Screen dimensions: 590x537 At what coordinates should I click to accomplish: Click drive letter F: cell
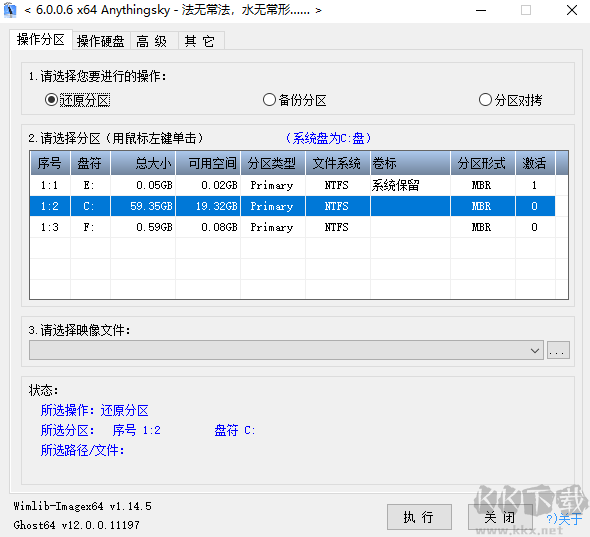(x=89, y=227)
